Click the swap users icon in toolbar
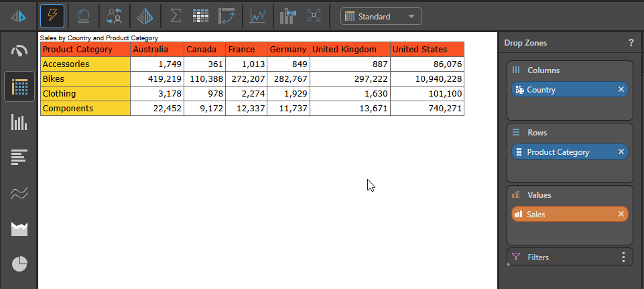 tap(114, 17)
